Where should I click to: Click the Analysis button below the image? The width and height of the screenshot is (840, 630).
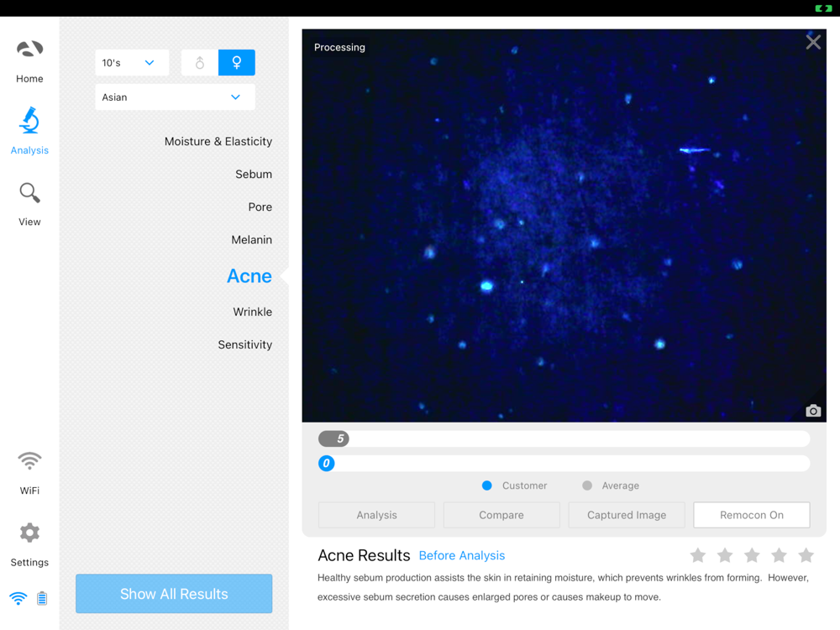(376, 515)
